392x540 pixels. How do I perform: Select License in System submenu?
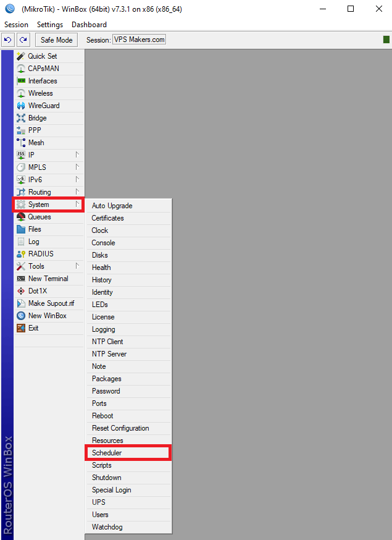click(x=128, y=317)
